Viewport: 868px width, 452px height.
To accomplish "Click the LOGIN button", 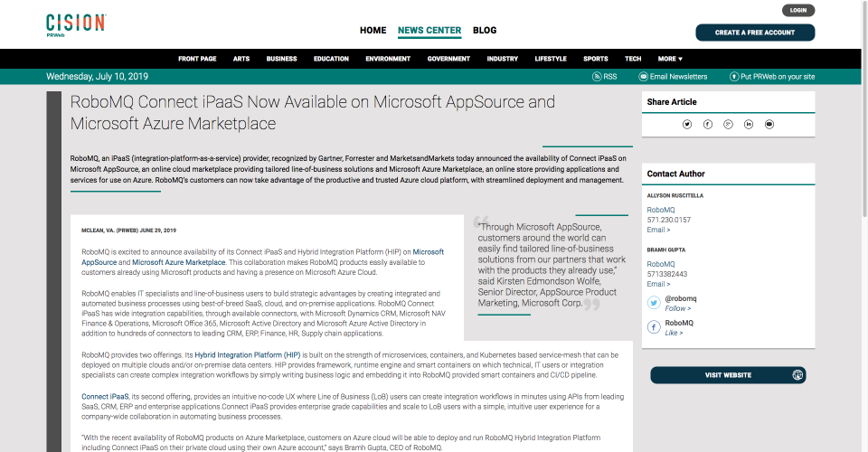I will point(798,10).
